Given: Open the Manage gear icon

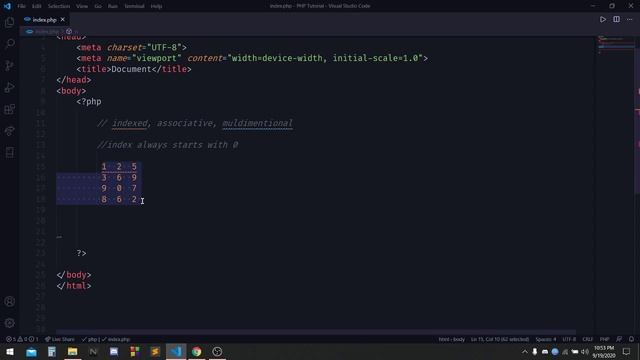Looking at the screenshot, I should point(9,323).
